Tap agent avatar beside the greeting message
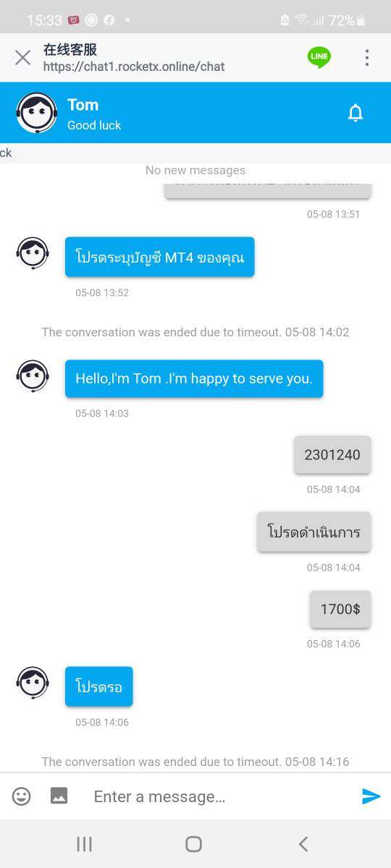The height and width of the screenshot is (868, 391). pyautogui.click(x=33, y=376)
